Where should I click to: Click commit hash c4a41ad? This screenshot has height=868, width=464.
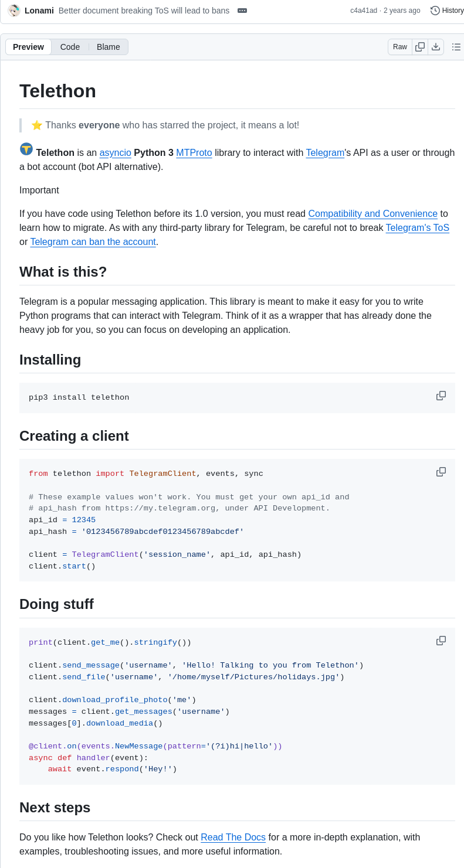(x=364, y=11)
